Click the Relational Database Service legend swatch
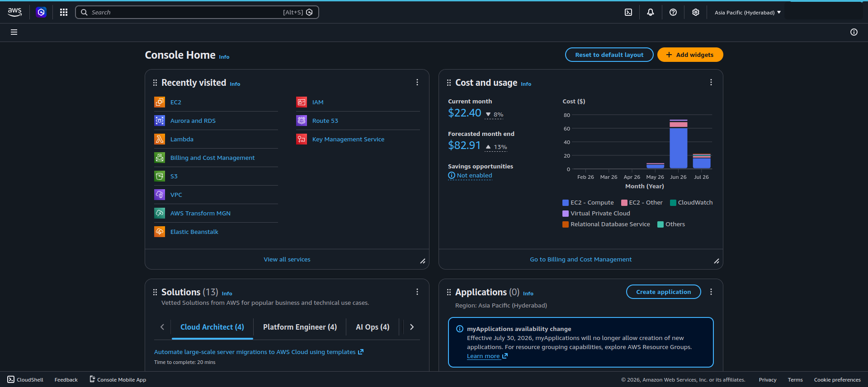 (x=566, y=224)
